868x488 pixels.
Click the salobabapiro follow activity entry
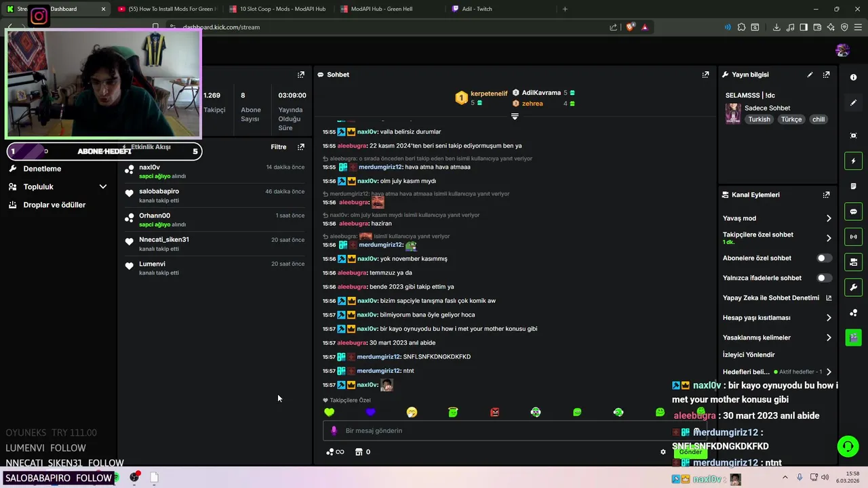coord(215,196)
